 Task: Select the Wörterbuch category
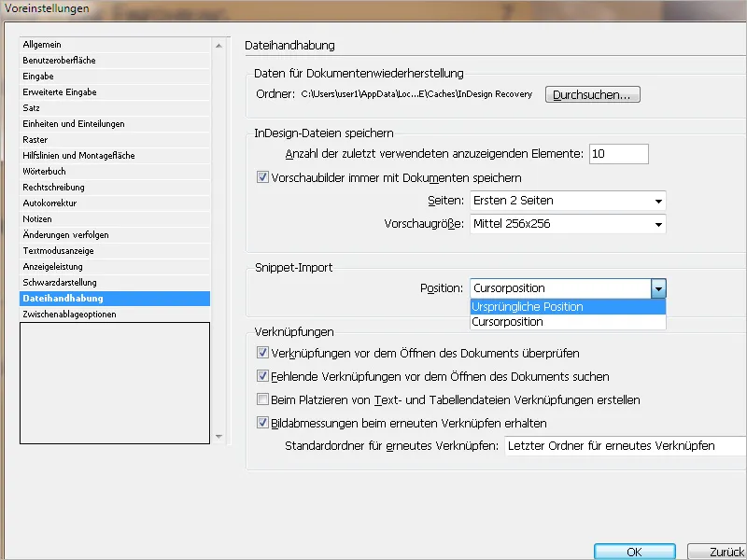click(115, 172)
